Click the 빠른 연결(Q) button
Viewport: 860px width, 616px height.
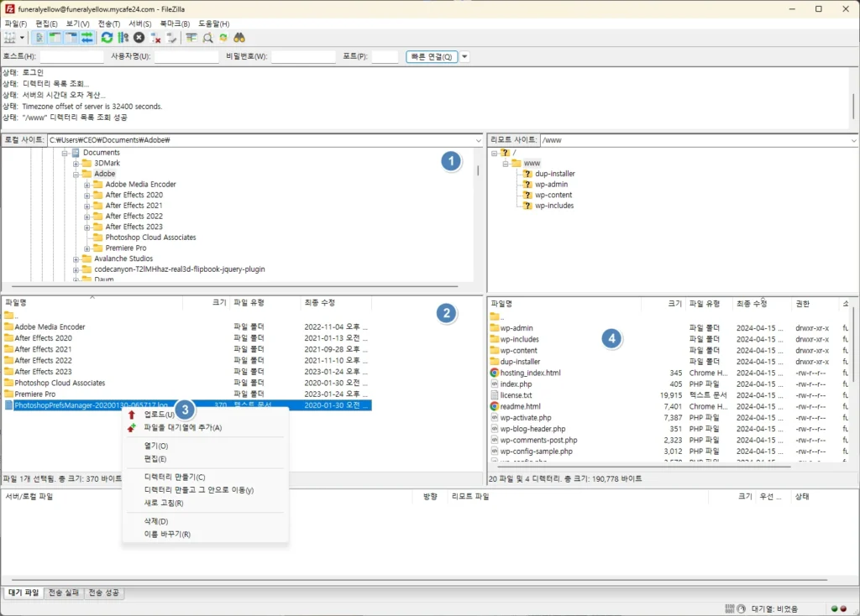(432, 56)
